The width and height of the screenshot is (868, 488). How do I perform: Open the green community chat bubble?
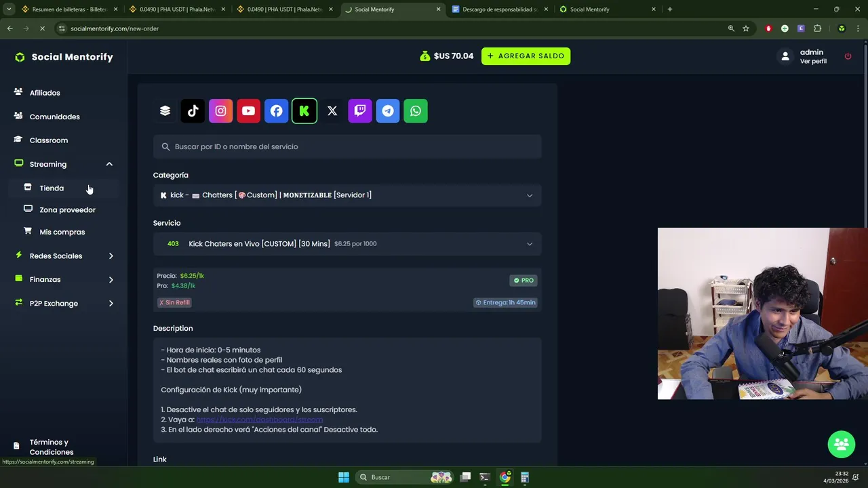click(842, 444)
